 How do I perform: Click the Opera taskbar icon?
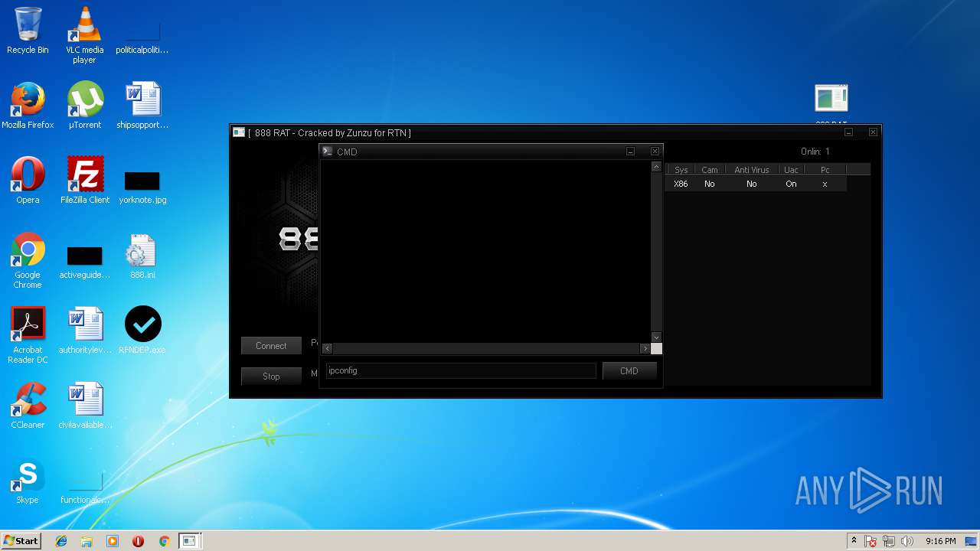(138, 541)
